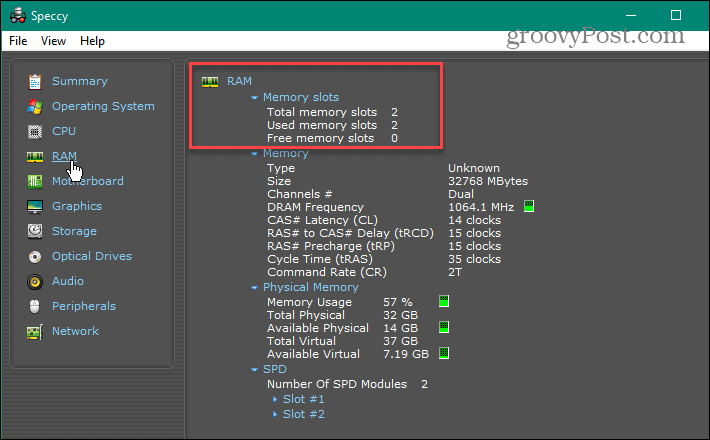Open the Network section icon

point(35,331)
